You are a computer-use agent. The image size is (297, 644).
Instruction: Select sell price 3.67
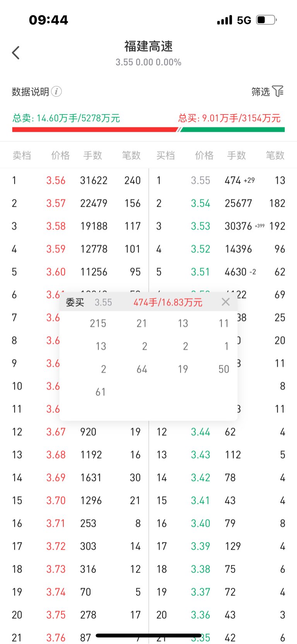(x=56, y=432)
